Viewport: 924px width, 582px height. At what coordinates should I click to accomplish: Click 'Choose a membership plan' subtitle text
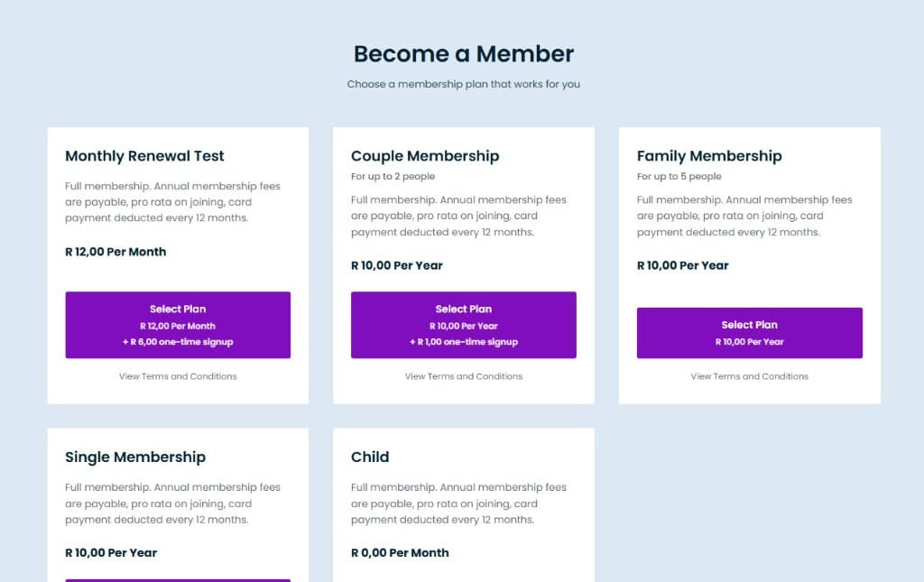click(x=463, y=85)
